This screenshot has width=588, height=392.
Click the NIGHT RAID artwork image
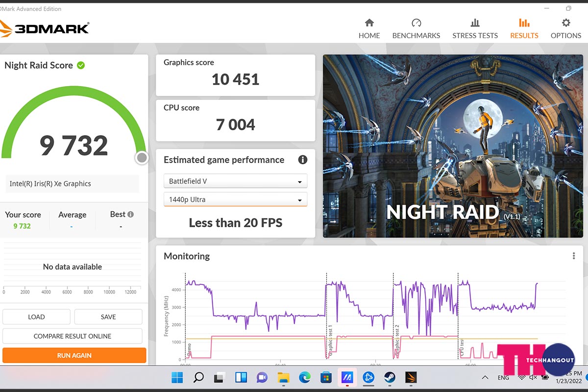tap(453, 146)
